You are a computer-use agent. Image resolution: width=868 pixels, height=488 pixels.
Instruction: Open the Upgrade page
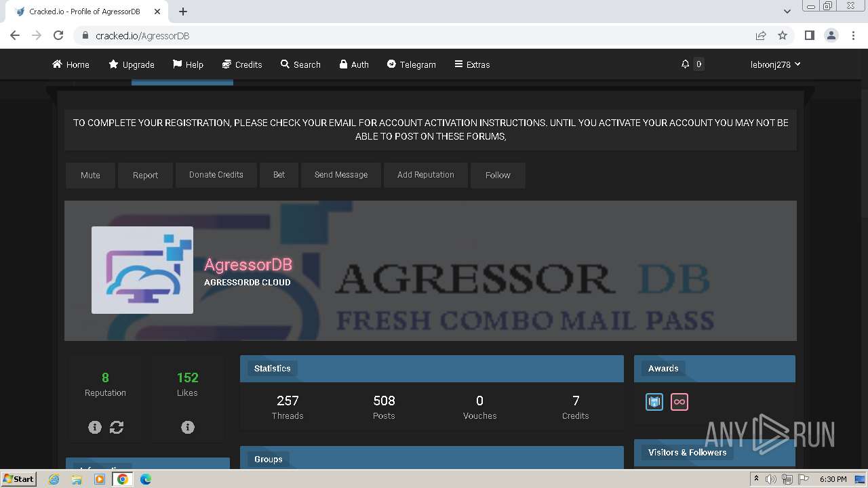[132, 64]
